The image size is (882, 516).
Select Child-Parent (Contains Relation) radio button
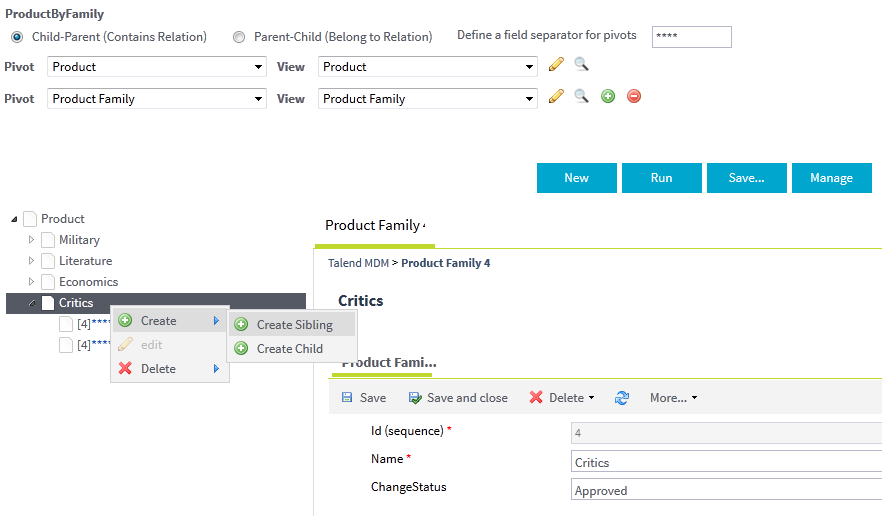coord(16,37)
